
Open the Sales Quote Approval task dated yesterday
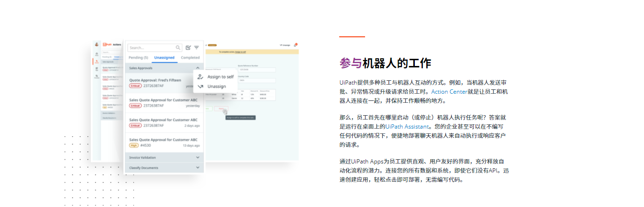[164, 103]
